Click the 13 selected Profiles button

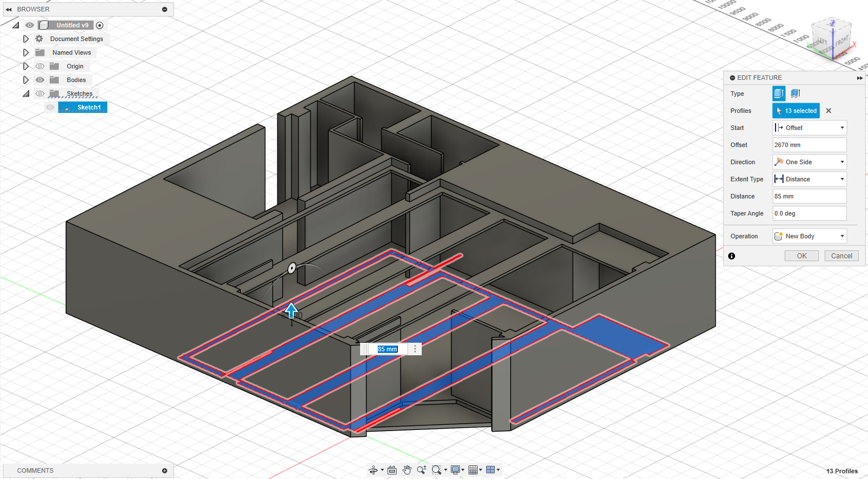[x=796, y=111]
